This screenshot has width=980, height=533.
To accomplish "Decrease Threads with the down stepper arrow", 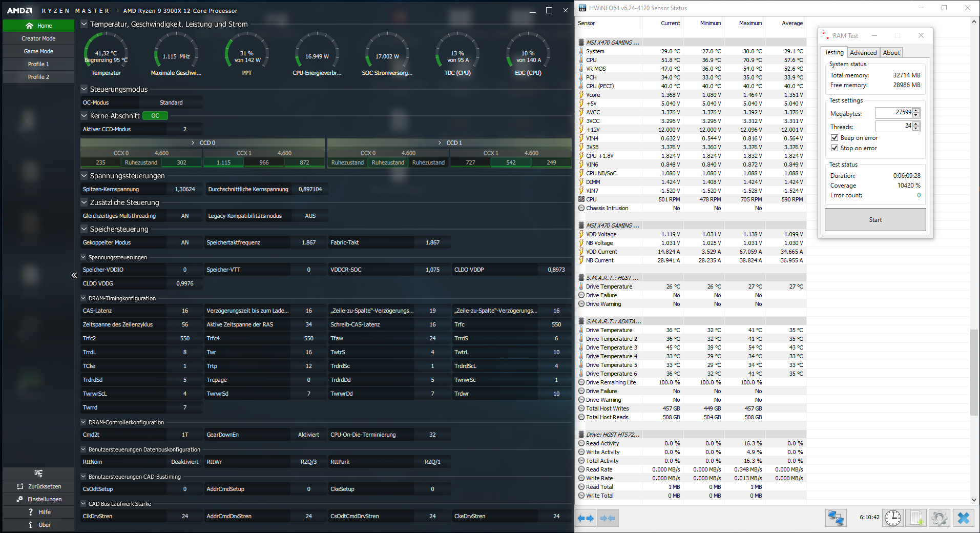I will pos(916,129).
